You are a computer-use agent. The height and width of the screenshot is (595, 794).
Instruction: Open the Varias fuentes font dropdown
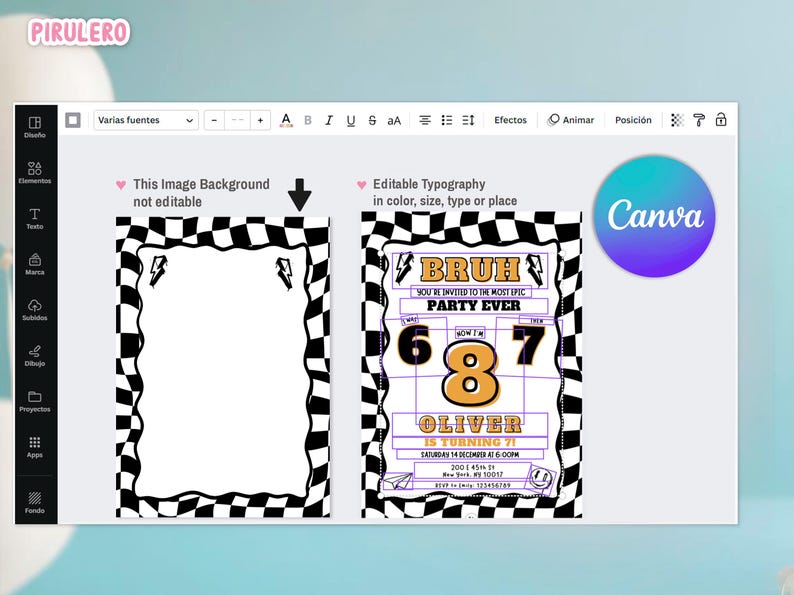pyautogui.click(x=146, y=120)
